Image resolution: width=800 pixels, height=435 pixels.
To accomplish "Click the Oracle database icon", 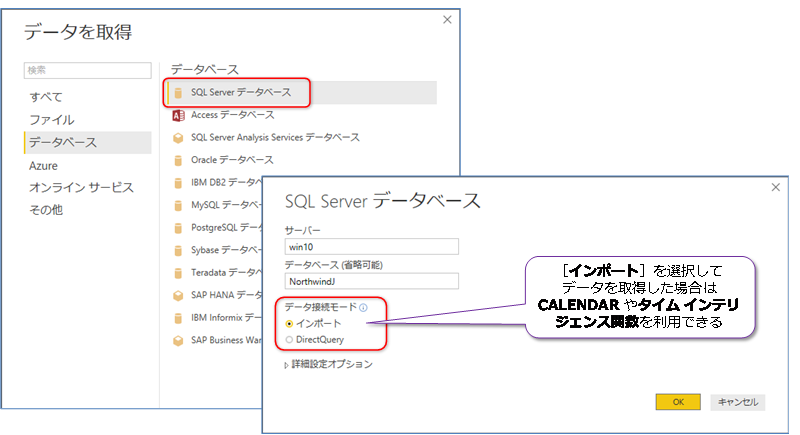I will (178, 161).
